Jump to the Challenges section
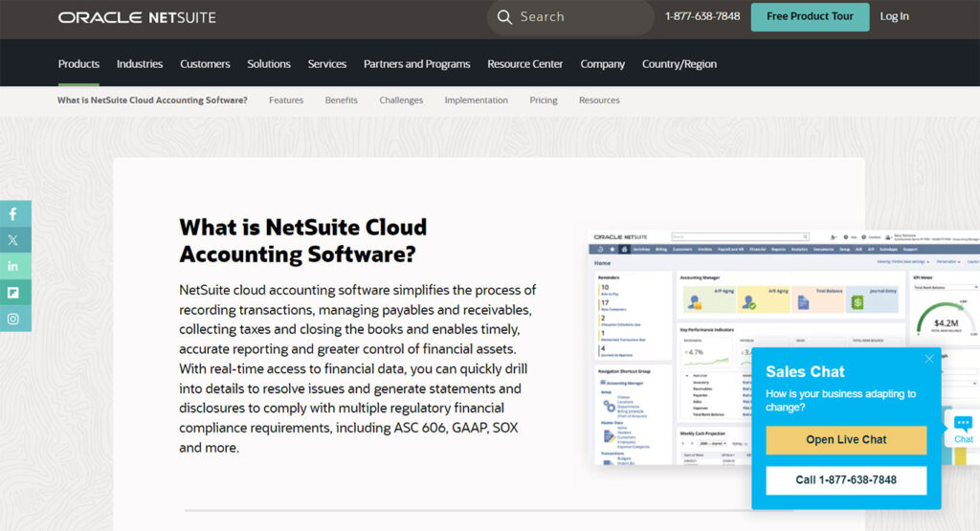980x531 pixels. coord(401,100)
